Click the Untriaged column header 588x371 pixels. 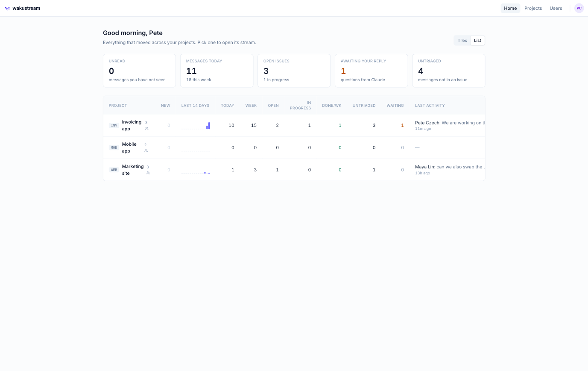pyautogui.click(x=364, y=106)
